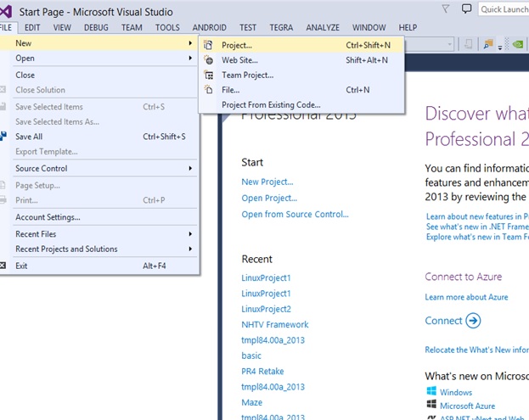Select Save All in the File menu
This screenshot has height=420, width=529.
click(x=98, y=137)
